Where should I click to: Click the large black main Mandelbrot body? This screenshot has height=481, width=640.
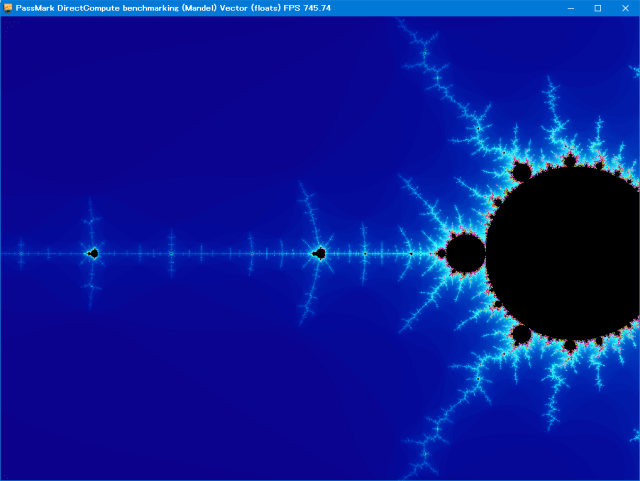tap(565, 255)
